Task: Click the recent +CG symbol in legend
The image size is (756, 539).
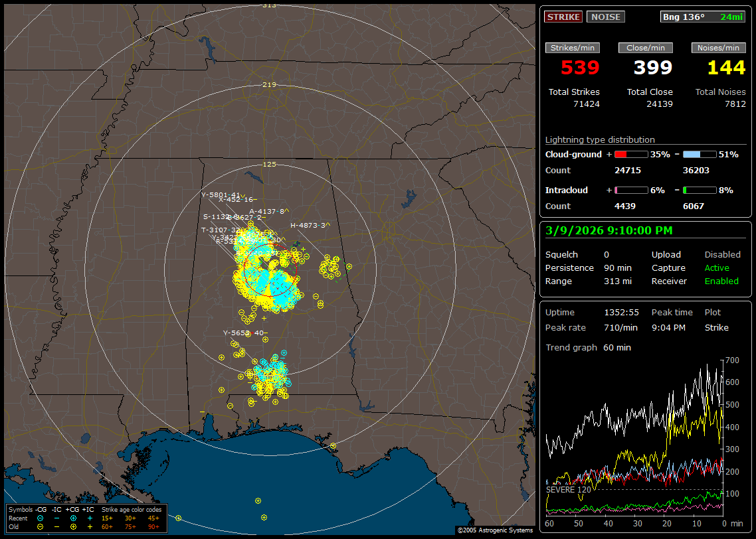Action: pos(73,518)
